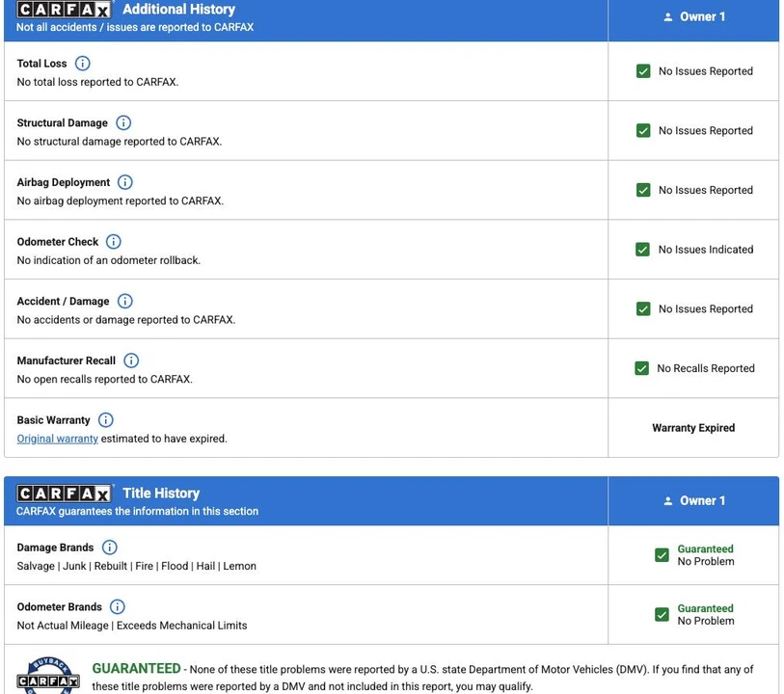Screen dimensions: 784x694
Task: Click the CARFAX logo in Additional History header
Action: click(64, 10)
